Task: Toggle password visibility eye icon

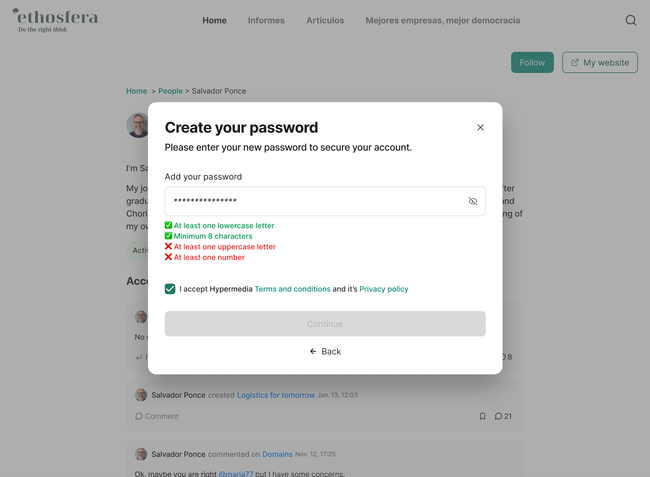Action: click(x=473, y=201)
